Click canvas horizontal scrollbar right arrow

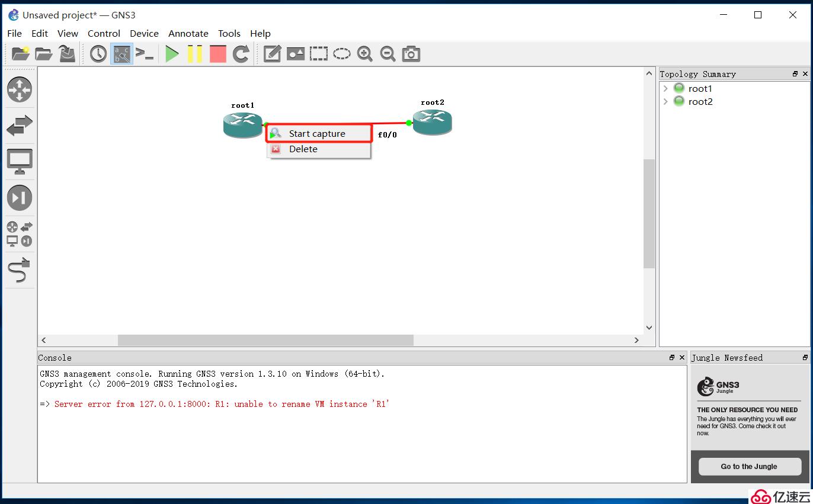tap(637, 340)
